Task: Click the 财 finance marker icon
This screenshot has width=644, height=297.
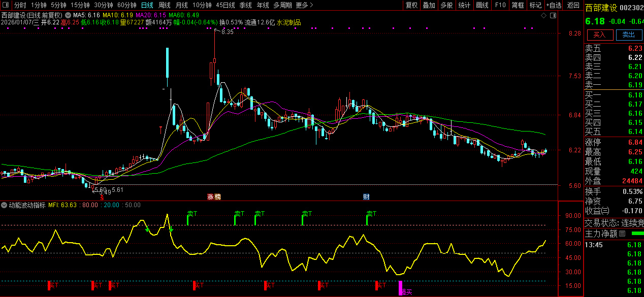Action: coord(366,196)
